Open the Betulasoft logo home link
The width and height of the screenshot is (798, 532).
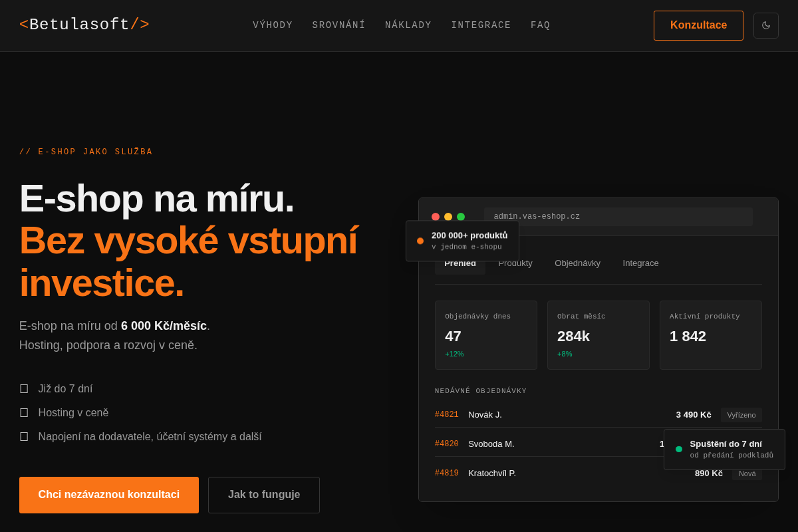point(84,25)
